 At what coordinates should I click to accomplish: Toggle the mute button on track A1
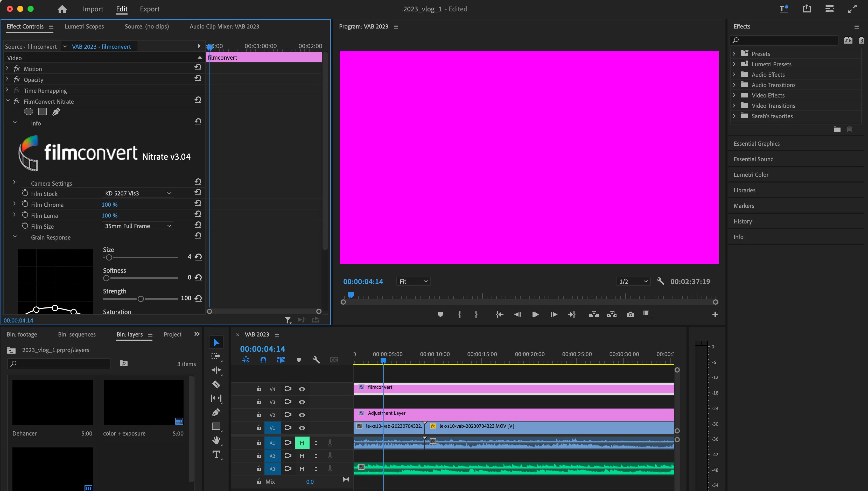coord(302,443)
